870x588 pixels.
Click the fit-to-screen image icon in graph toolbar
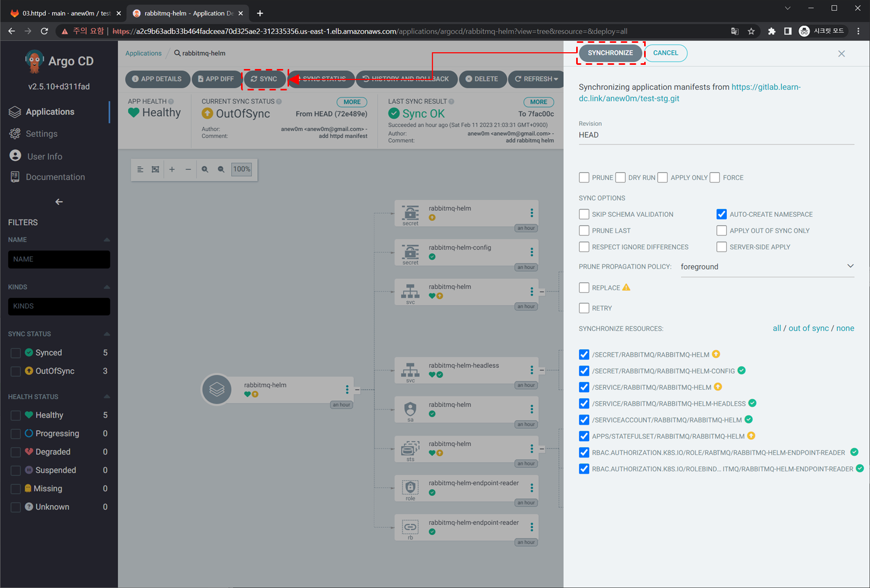pos(155,169)
